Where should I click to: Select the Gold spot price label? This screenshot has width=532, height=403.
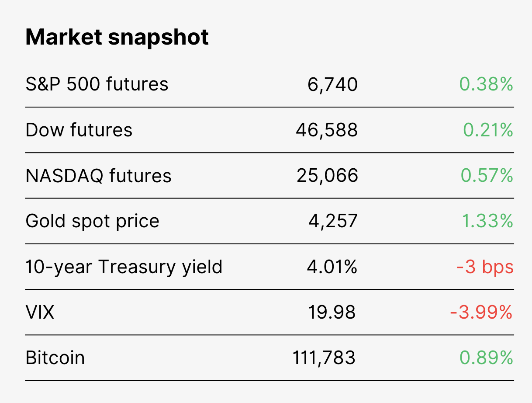pyautogui.click(x=93, y=221)
